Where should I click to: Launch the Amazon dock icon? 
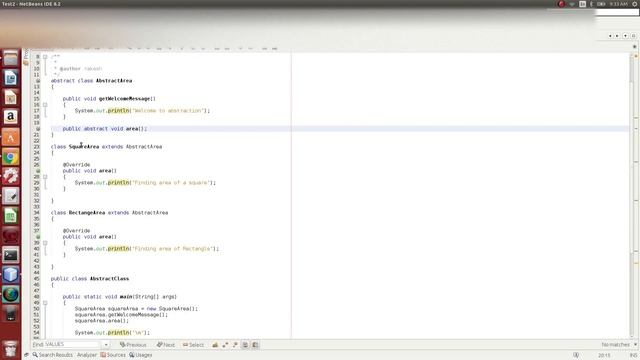point(11,117)
